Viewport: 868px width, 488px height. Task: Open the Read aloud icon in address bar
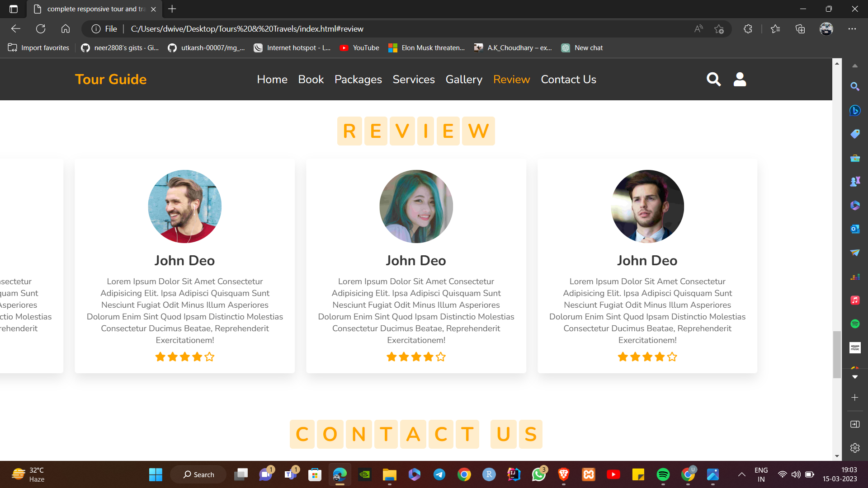pos(698,29)
